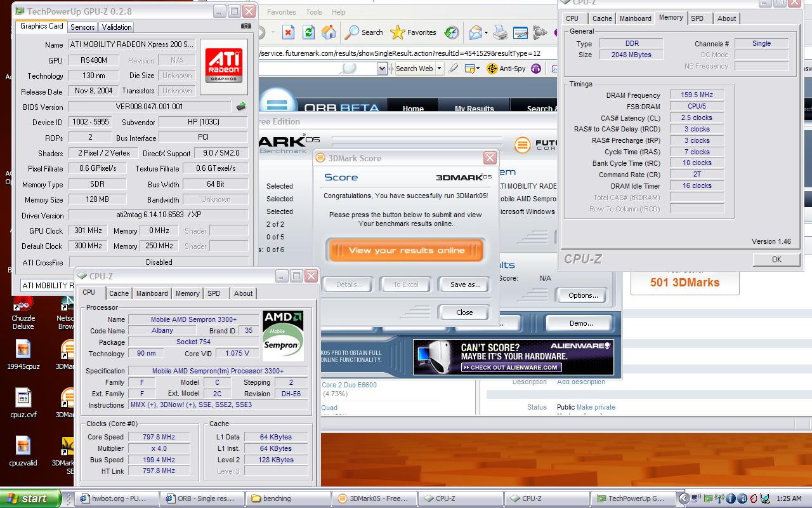Select the SPD tab in upper-right CPU-Z window
The height and width of the screenshot is (508, 812).
pos(697,18)
